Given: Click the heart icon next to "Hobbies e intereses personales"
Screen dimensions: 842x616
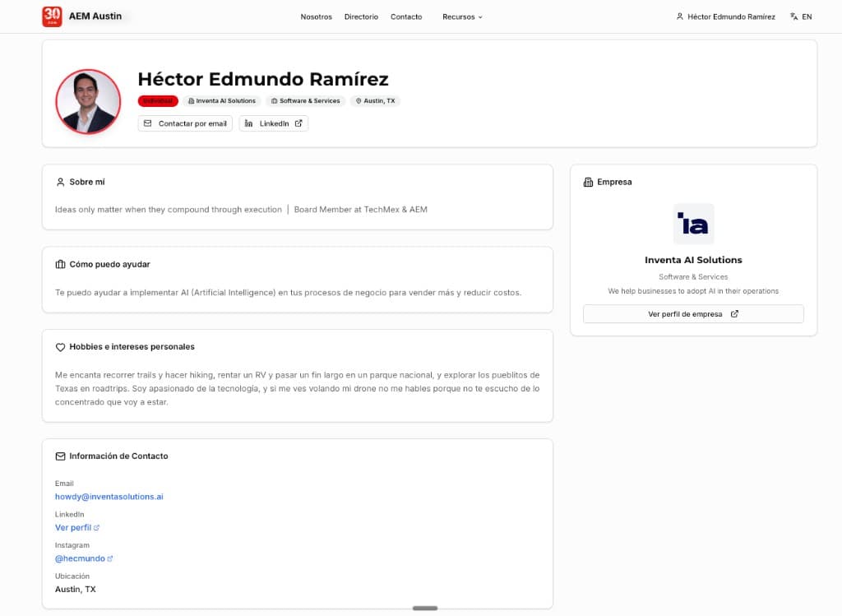Looking at the screenshot, I should click(x=59, y=346).
